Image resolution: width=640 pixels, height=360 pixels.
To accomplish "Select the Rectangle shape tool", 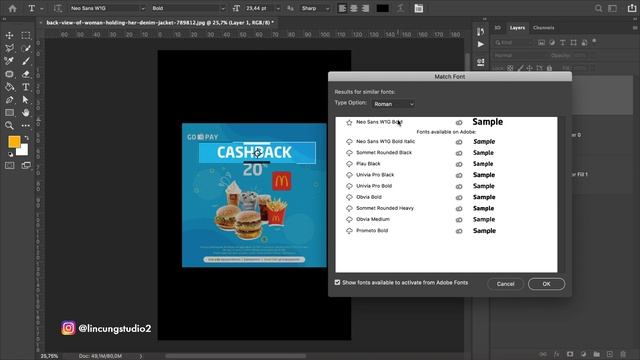I will [x=9, y=112].
